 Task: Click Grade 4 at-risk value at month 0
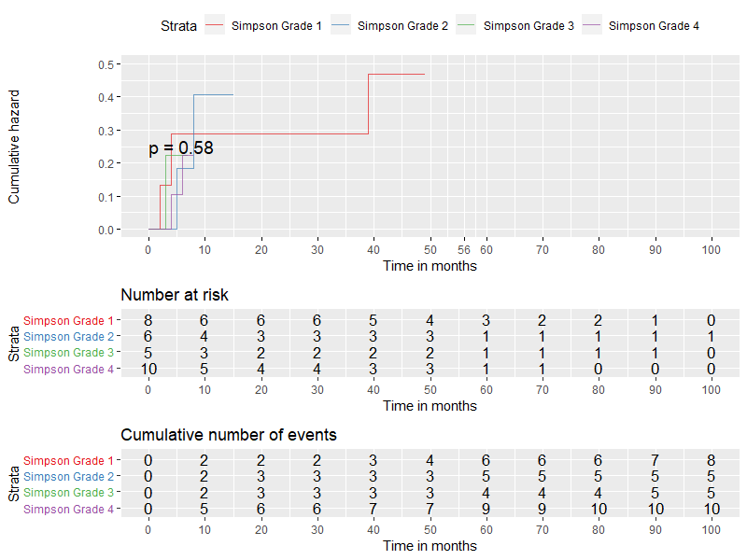tap(148, 370)
